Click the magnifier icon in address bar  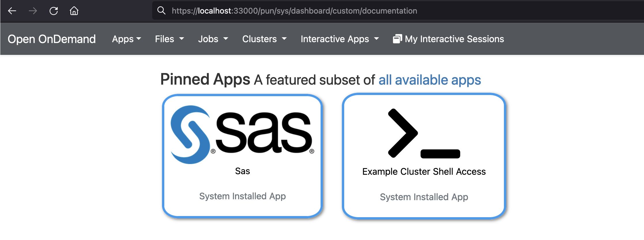(161, 11)
